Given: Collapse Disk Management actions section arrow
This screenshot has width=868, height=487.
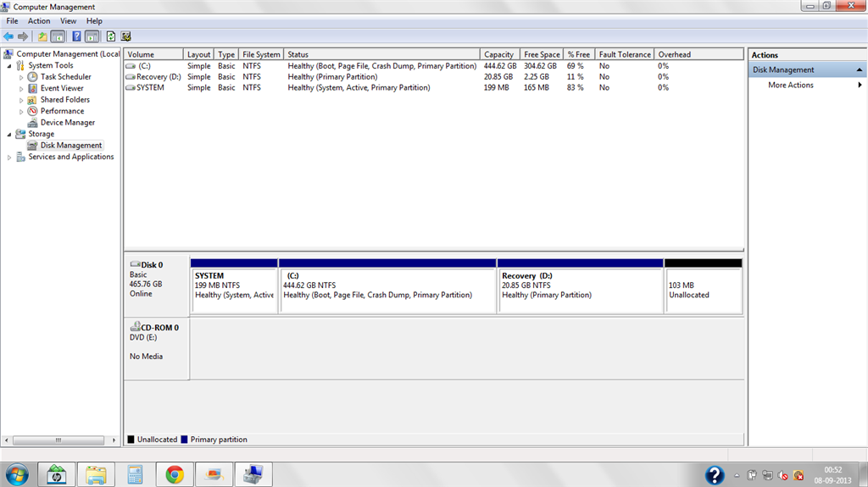Looking at the screenshot, I should coord(860,69).
